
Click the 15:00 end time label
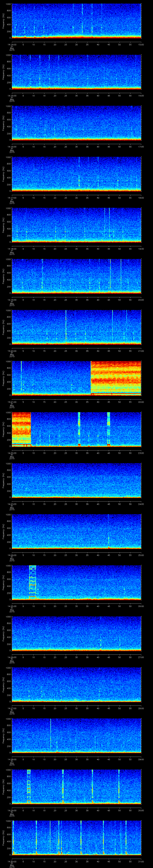pos(141,44)
